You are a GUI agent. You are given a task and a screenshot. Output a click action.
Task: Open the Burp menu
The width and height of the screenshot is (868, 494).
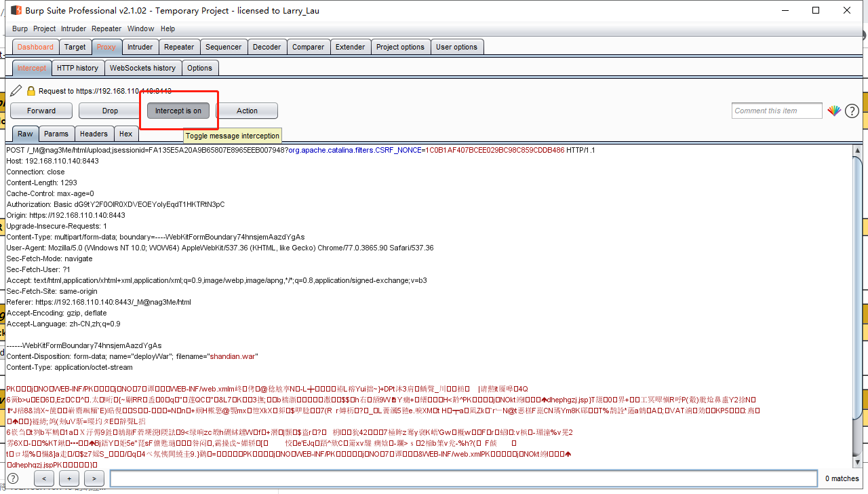click(20, 28)
